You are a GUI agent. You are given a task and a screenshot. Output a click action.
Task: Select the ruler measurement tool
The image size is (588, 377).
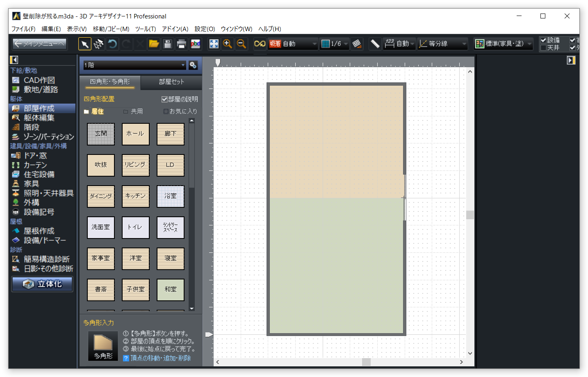point(375,44)
